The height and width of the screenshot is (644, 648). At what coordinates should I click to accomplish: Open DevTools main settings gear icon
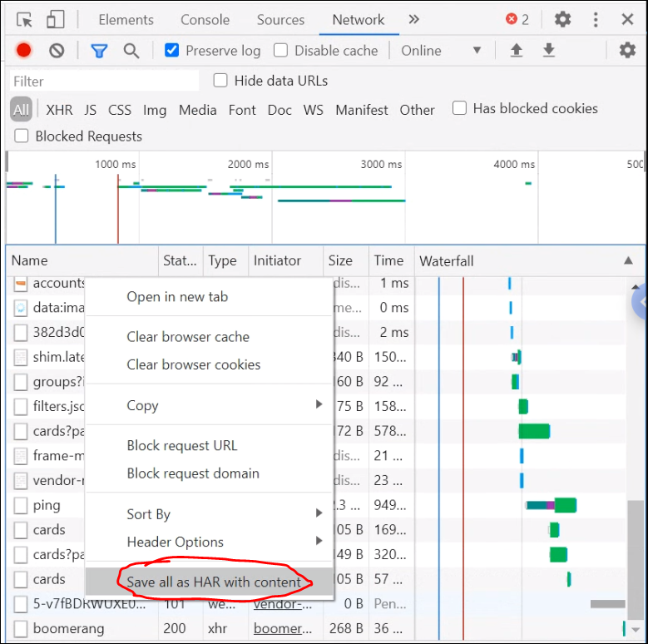pyautogui.click(x=562, y=19)
